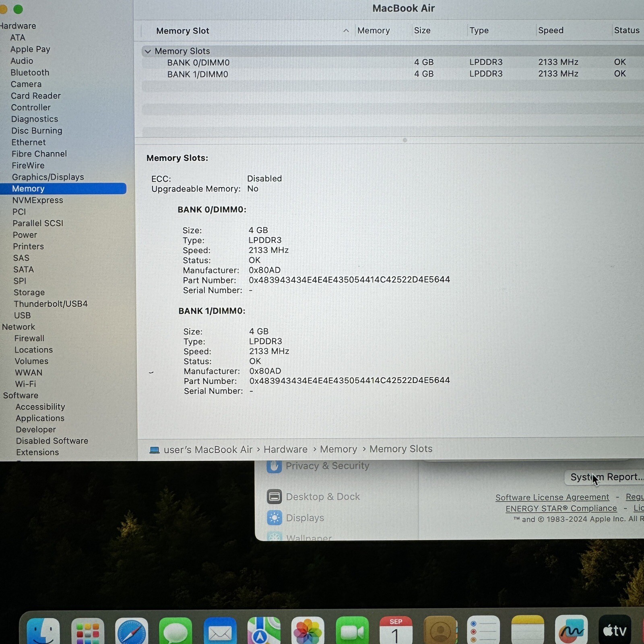Select USB in the Hardware list
The height and width of the screenshot is (644, 644).
point(22,316)
